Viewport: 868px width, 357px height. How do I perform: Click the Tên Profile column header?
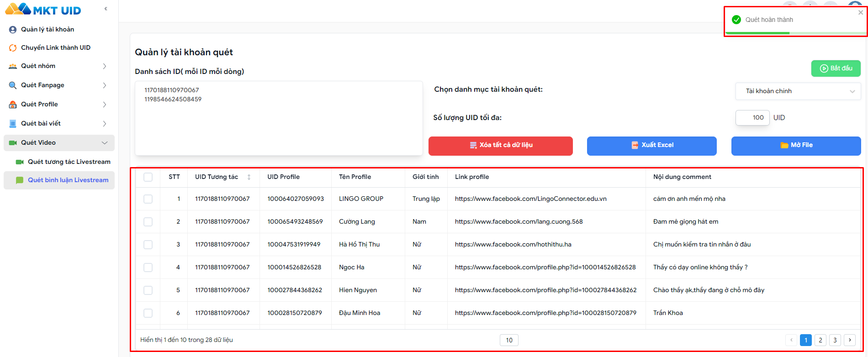coord(355,177)
